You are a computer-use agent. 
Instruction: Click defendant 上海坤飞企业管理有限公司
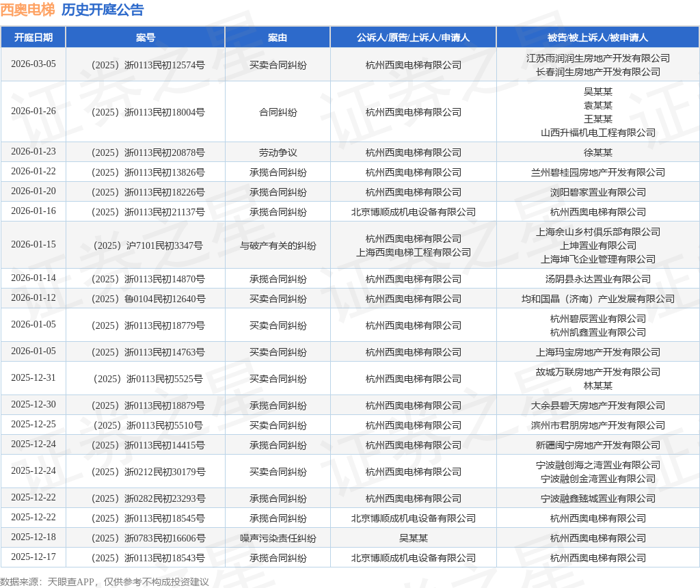coord(598,259)
